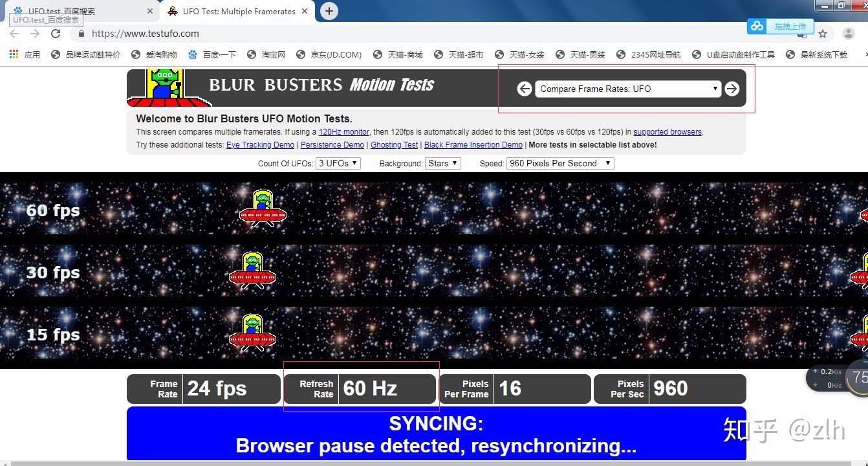This screenshot has height=466, width=868.
Task: Open the U盘启动盘制作工具 bookmark
Action: pyautogui.click(x=733, y=54)
